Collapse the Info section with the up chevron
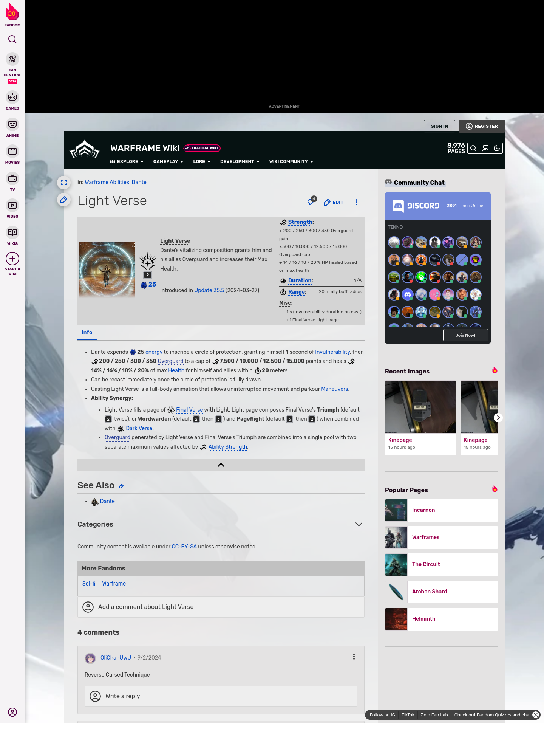The image size is (544, 756). coord(221,465)
